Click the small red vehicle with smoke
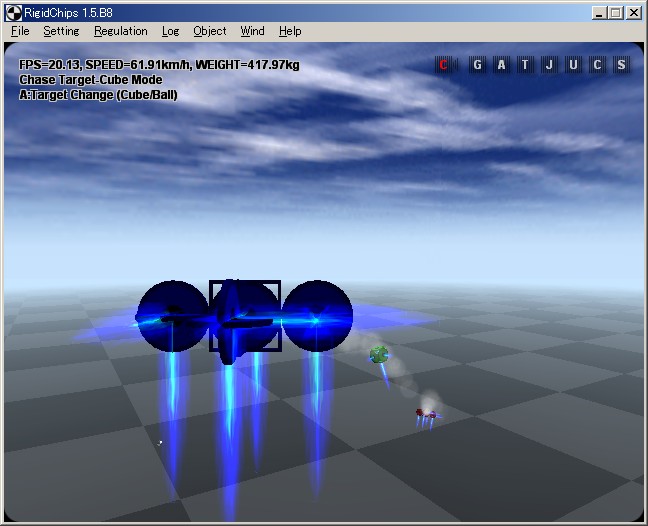 click(426, 413)
